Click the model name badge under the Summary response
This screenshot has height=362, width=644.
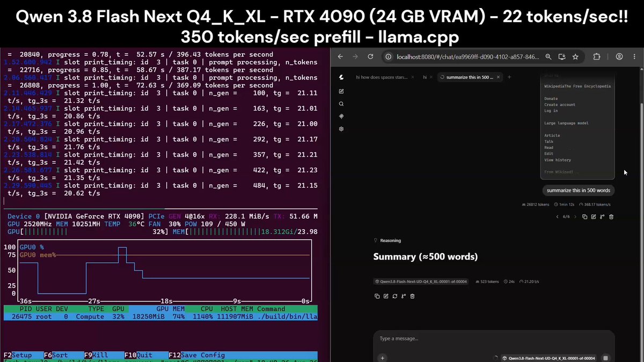click(421, 282)
